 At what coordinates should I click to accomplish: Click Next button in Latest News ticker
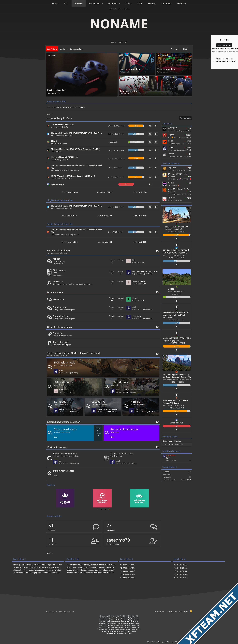[x=185, y=49]
